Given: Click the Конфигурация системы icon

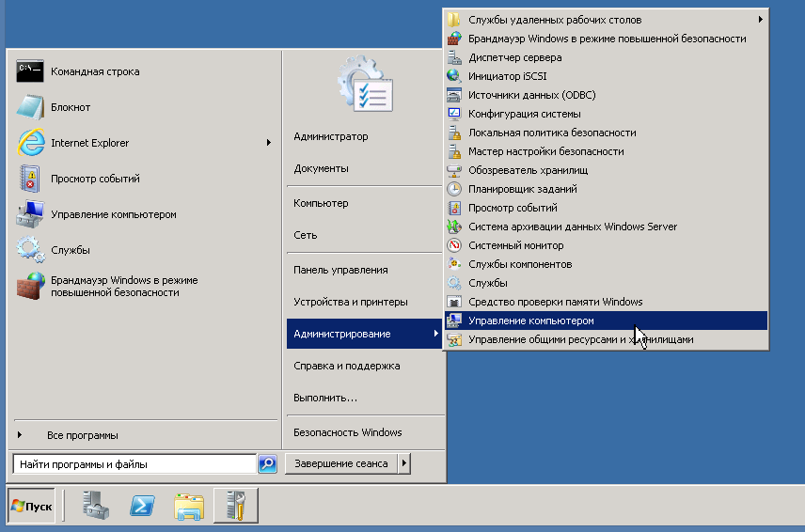Looking at the screenshot, I should (x=454, y=114).
